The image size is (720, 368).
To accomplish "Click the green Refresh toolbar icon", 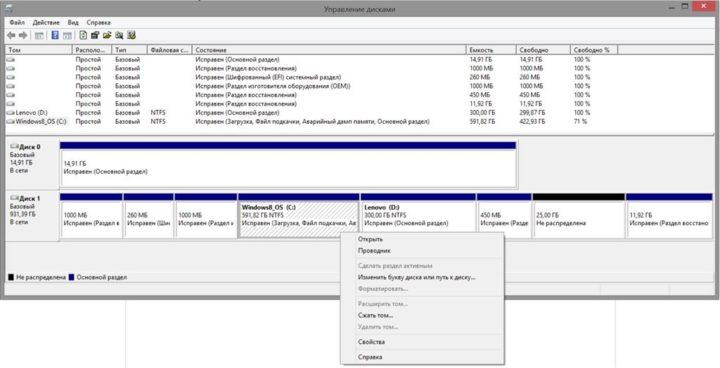I will (83, 35).
